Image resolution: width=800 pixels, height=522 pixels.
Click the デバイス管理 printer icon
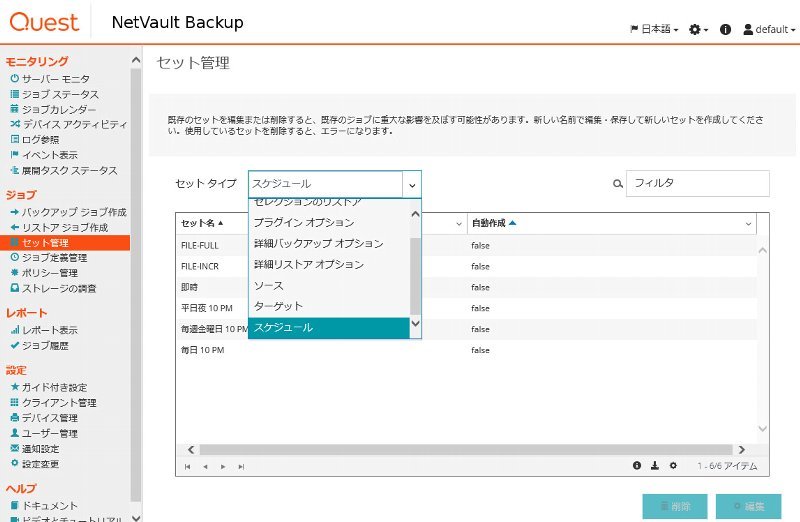coord(14,417)
